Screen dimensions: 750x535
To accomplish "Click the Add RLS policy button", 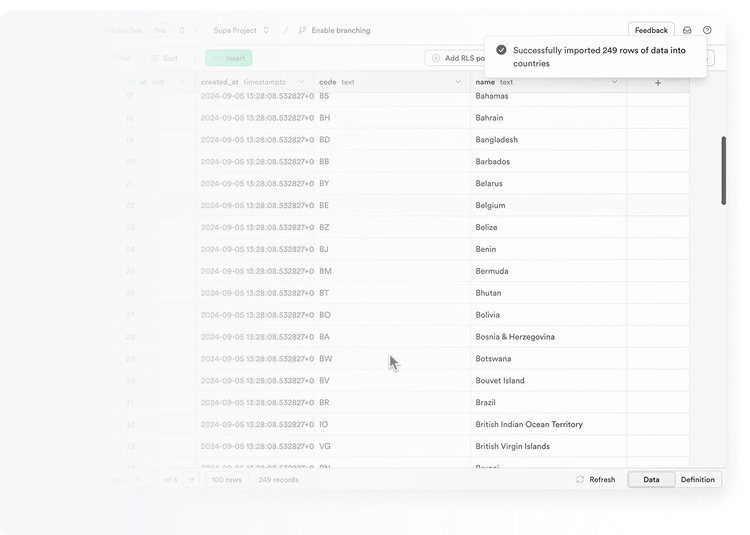I will click(455, 58).
